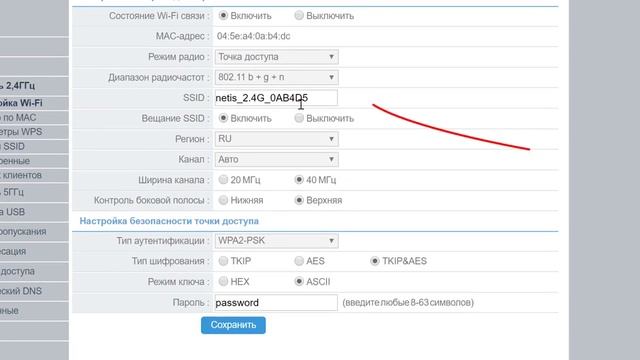
Task: Select TKIP encryption type
Action: coord(223,261)
